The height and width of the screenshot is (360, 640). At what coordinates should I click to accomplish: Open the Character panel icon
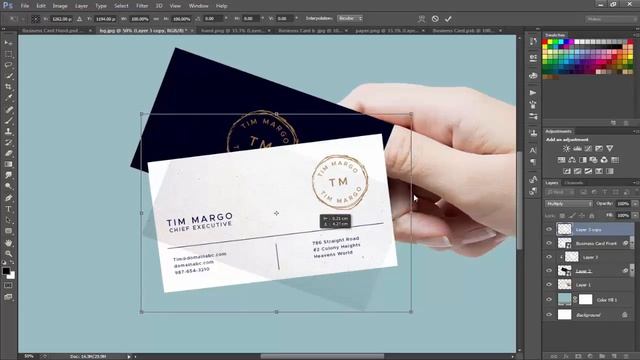533,151
